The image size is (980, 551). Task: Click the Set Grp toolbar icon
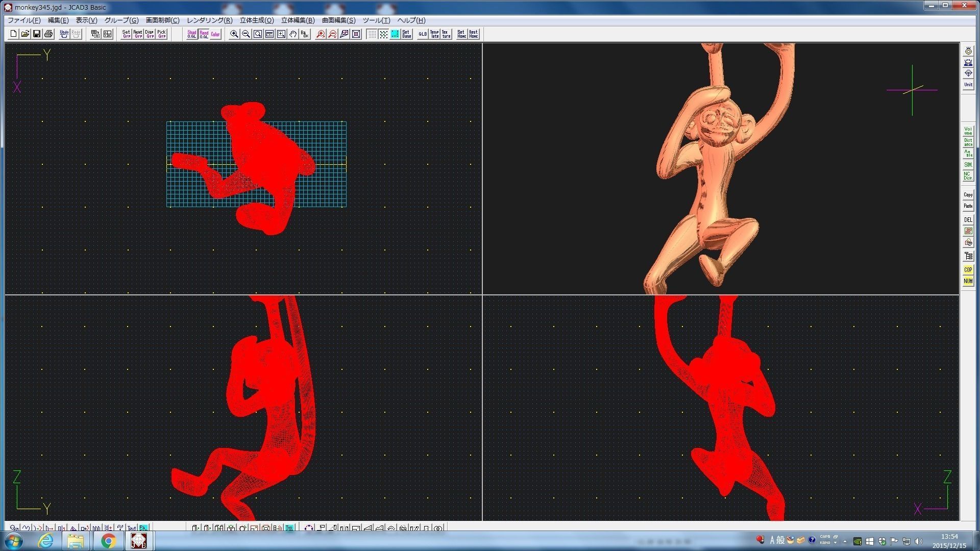point(126,34)
